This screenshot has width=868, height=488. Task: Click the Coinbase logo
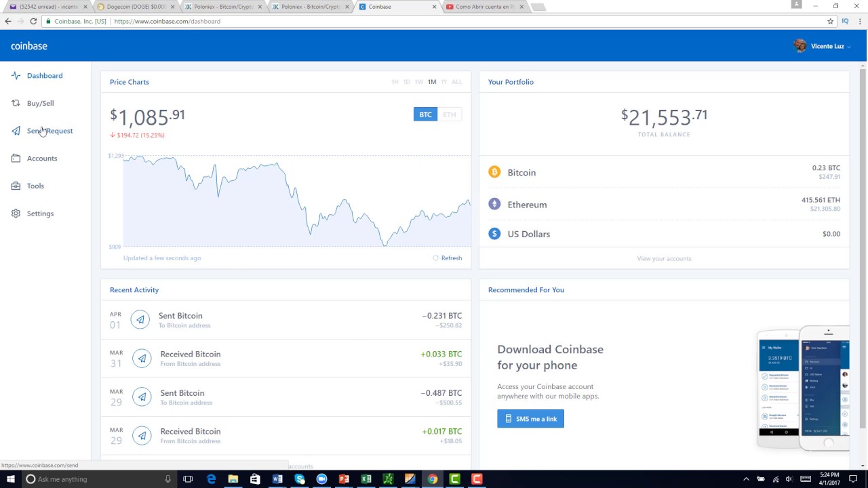click(x=29, y=46)
